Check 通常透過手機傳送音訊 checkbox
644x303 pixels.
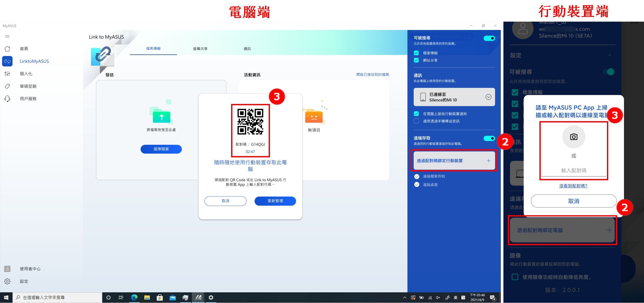coord(416,121)
